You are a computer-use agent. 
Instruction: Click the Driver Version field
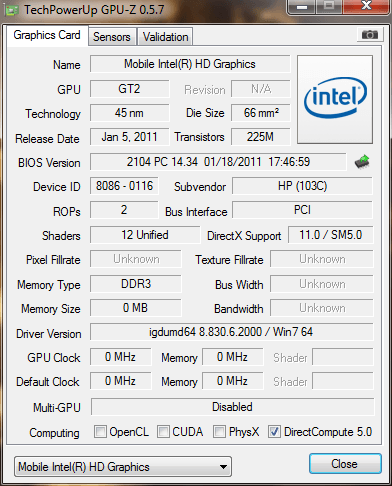tap(232, 332)
